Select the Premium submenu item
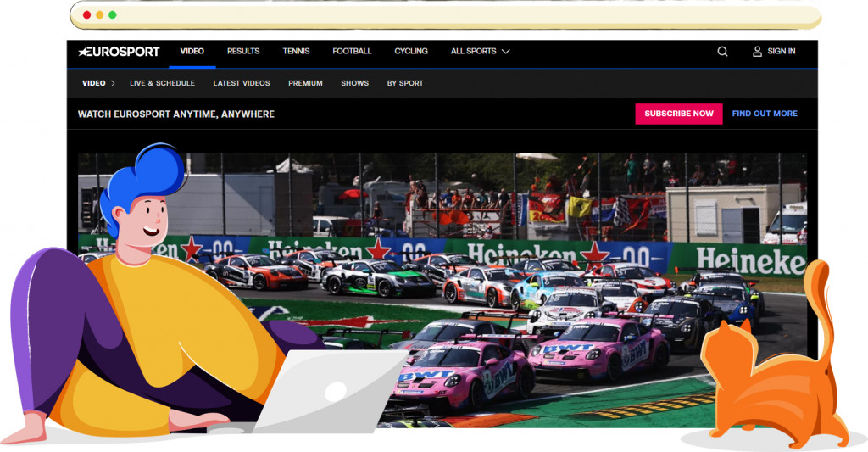The width and height of the screenshot is (868, 452). 305,83
